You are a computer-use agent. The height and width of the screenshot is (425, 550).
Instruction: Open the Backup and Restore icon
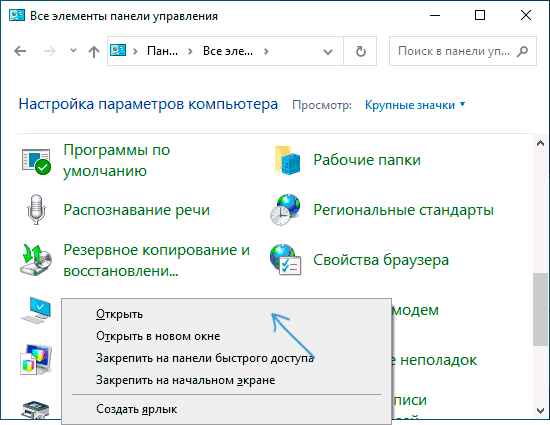tap(36, 260)
